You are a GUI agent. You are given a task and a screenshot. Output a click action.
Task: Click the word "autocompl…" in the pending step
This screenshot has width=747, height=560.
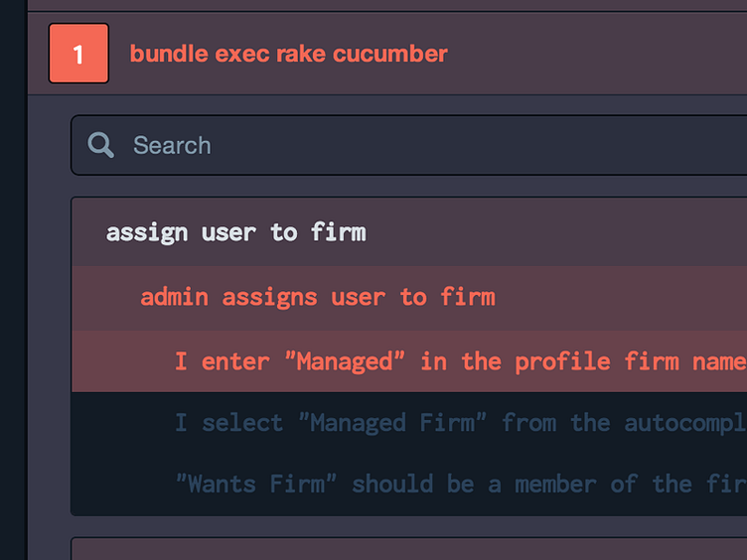click(684, 423)
